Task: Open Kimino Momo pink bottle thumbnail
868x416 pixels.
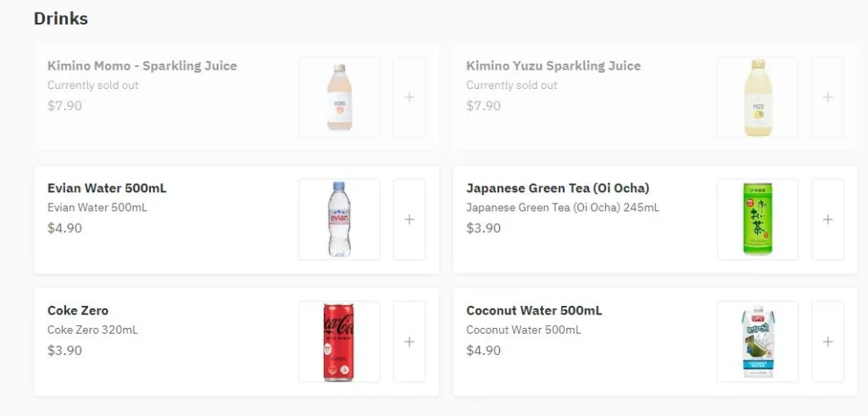Action: [x=339, y=97]
